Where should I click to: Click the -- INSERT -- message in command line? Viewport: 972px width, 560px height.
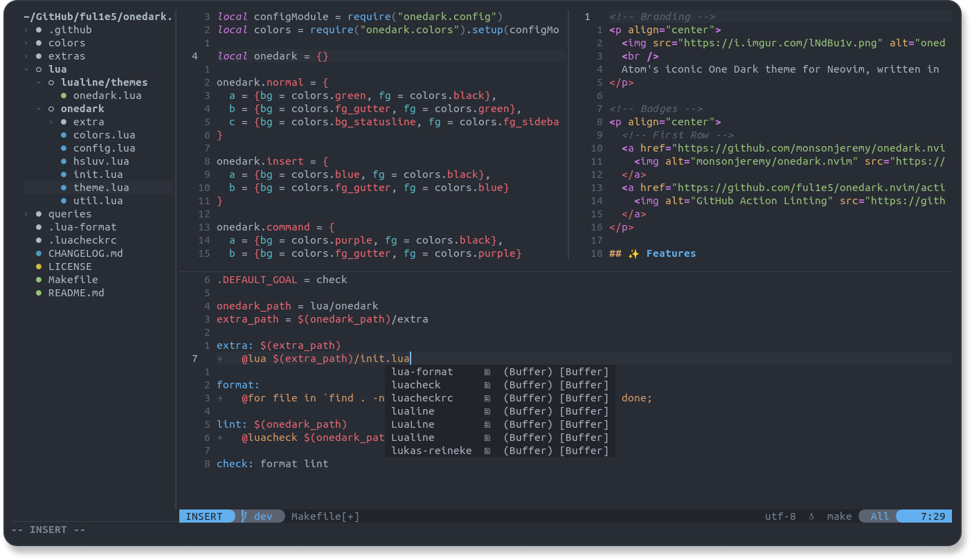(48, 530)
